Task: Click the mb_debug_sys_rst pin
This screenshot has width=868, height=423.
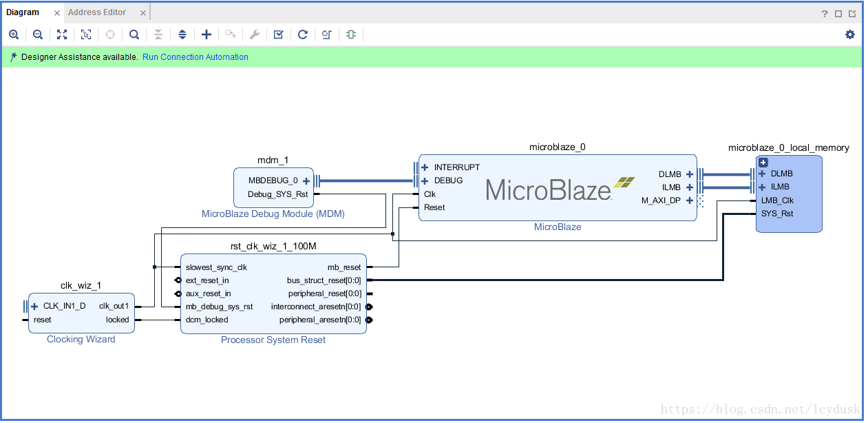Action: (219, 307)
